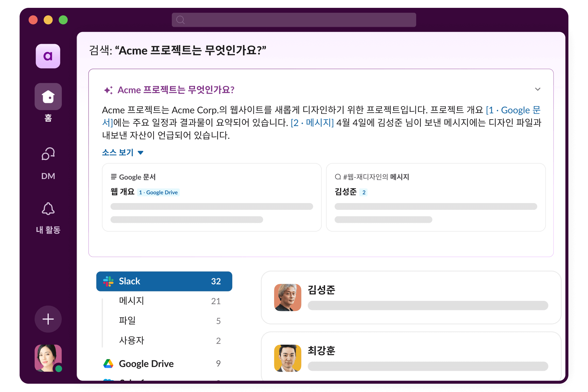Open the Acme workspace switcher icon

click(x=48, y=56)
